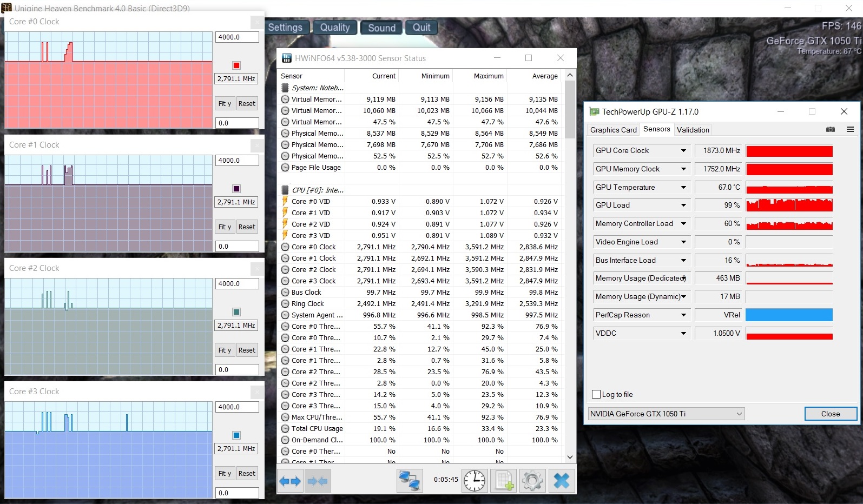Open HWiNFO remote network monitors icon
Viewport: 863px width, 504px height.
pyautogui.click(x=410, y=481)
